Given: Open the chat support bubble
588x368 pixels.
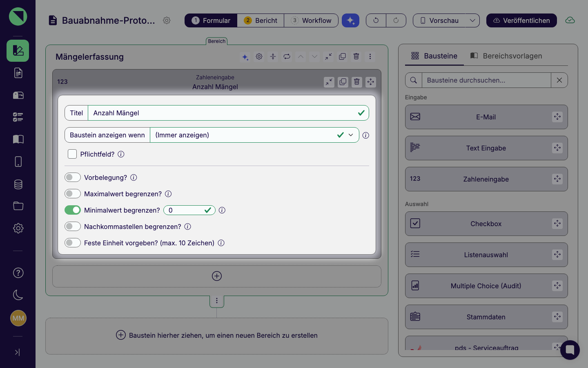Looking at the screenshot, I should [x=570, y=350].
